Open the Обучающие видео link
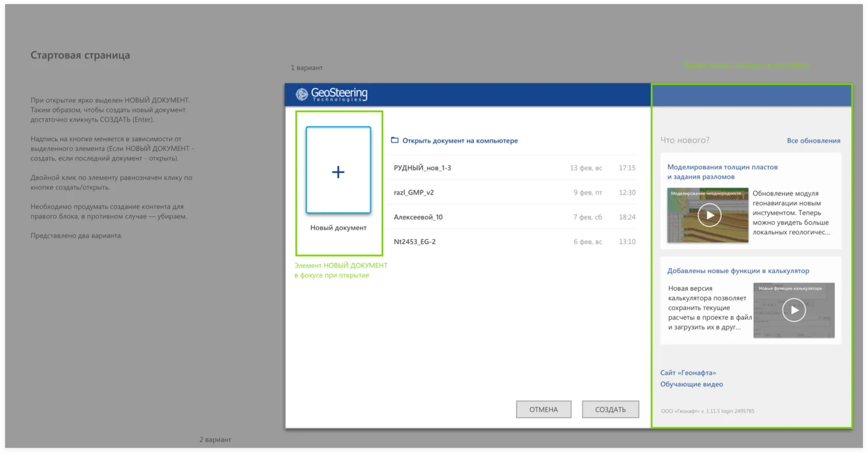This screenshot has width=868, height=454. [691, 384]
